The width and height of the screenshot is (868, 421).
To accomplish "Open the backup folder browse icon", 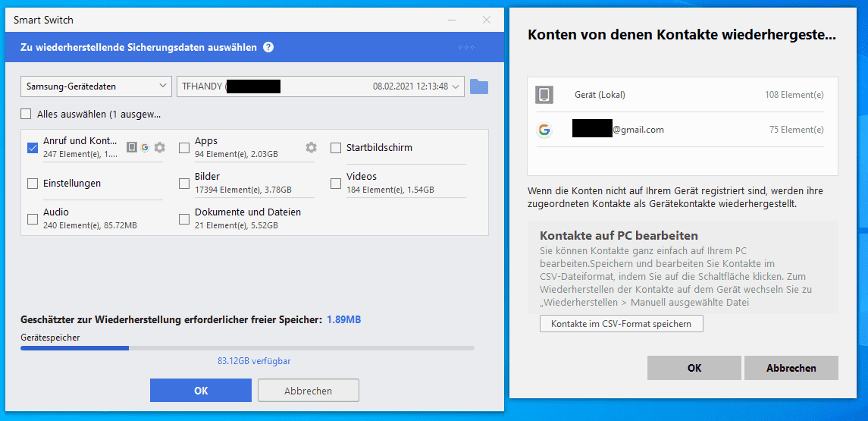I will coord(479,86).
